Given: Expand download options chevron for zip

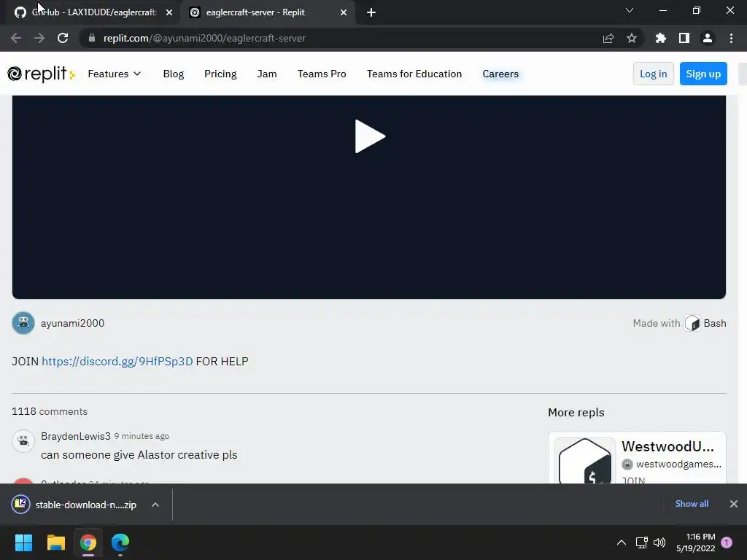Looking at the screenshot, I should coord(155,505).
